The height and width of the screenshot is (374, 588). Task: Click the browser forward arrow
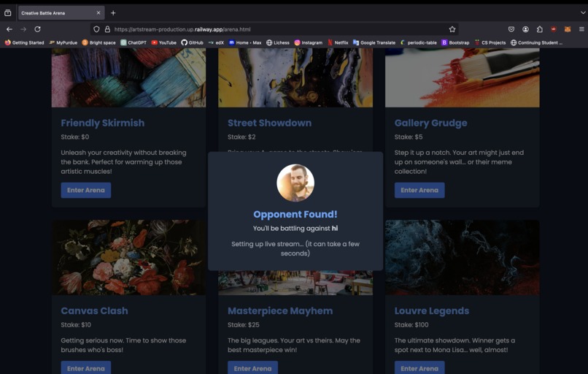(23, 29)
